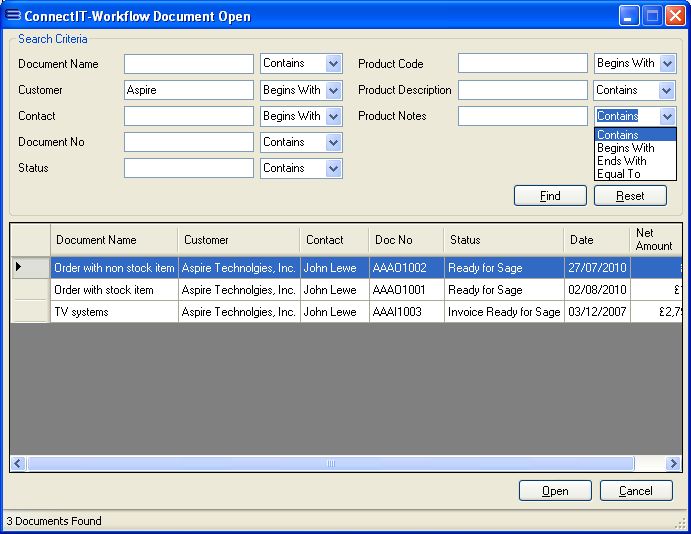Viewport: 691px width, 534px height.
Task: Open the Status match-type dropdown
Action: (334, 168)
